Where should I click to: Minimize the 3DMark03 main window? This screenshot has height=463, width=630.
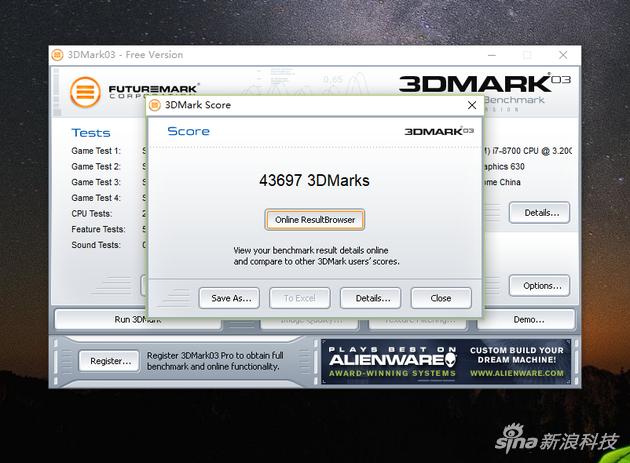(492, 55)
